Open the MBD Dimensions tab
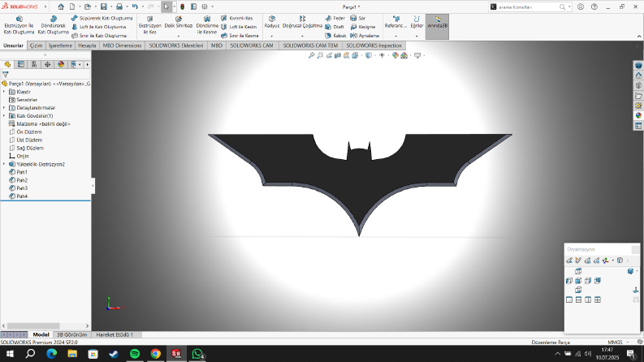Image resolution: width=644 pixels, height=362 pixels. tap(122, 45)
